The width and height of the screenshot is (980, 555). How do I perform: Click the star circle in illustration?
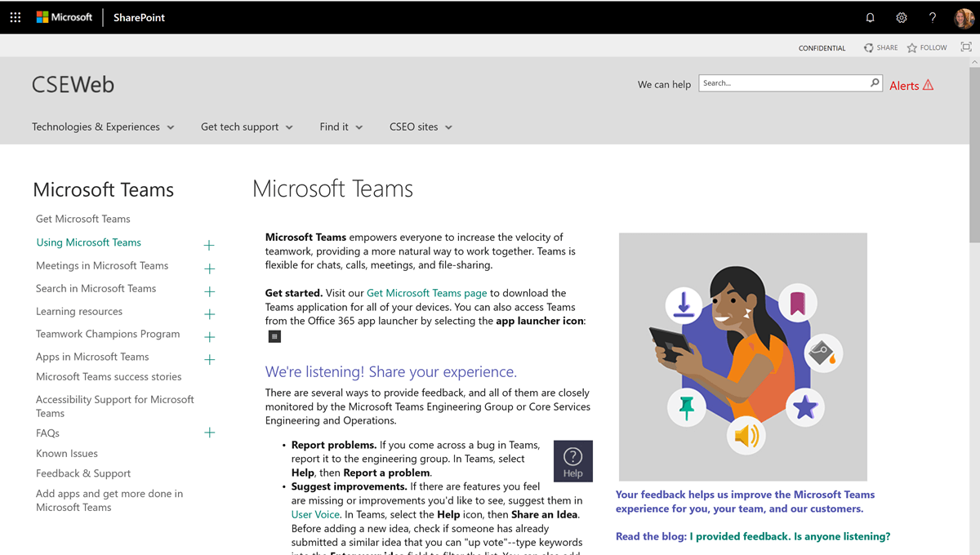click(805, 406)
